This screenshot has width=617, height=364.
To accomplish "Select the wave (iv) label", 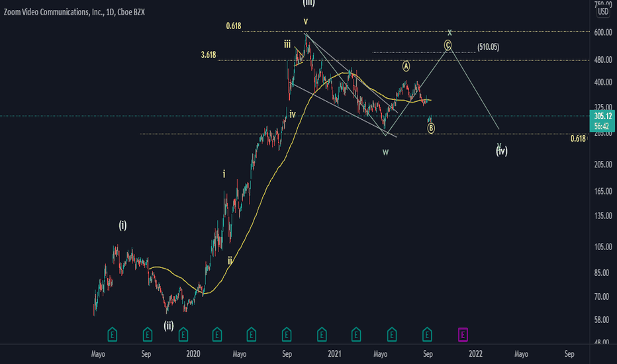I will click(x=502, y=151).
